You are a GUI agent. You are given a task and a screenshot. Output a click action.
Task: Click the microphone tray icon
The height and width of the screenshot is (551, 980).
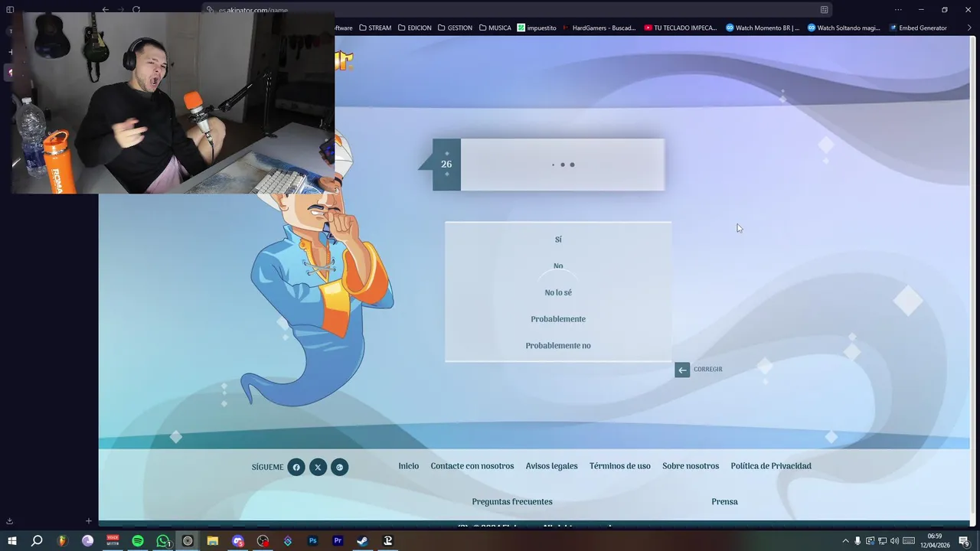tap(857, 541)
